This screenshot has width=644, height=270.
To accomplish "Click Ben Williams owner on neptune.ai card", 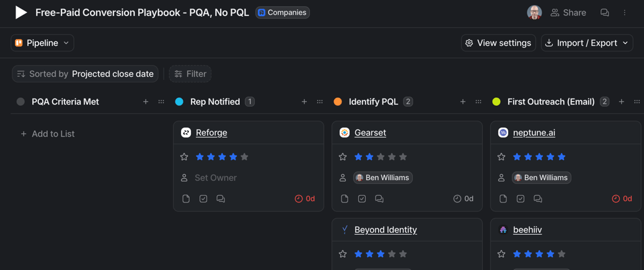I will (541, 178).
